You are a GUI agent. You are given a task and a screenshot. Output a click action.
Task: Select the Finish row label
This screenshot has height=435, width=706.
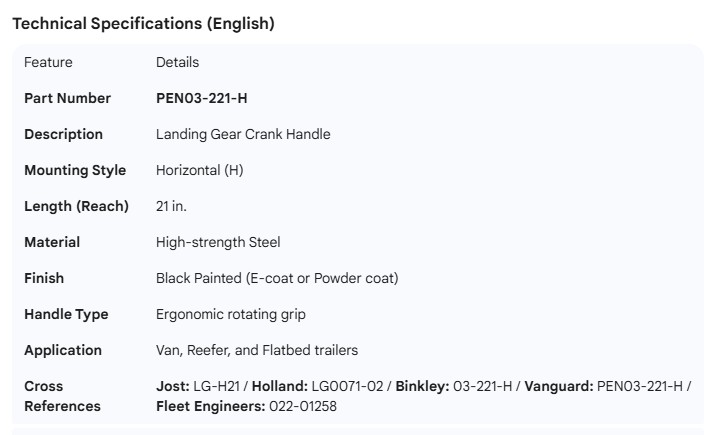(44, 278)
